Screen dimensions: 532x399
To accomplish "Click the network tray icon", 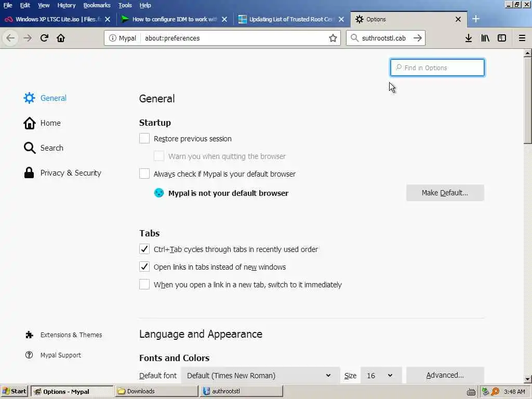I will pyautogui.click(x=486, y=392).
